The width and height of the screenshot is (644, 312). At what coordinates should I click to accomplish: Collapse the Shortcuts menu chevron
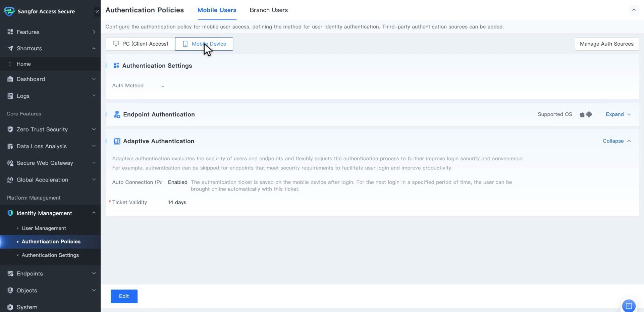click(x=94, y=48)
